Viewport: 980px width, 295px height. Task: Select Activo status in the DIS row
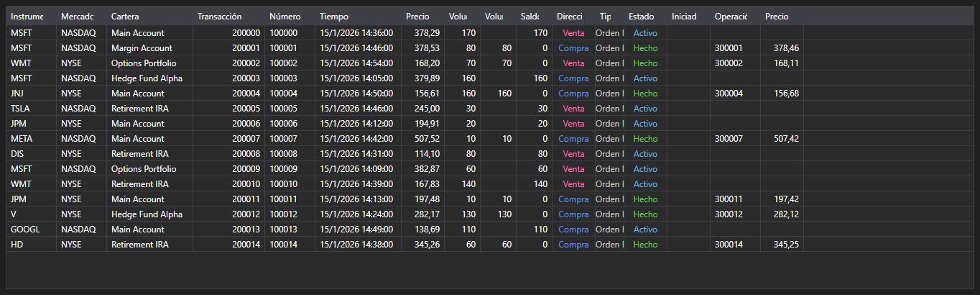(x=645, y=154)
